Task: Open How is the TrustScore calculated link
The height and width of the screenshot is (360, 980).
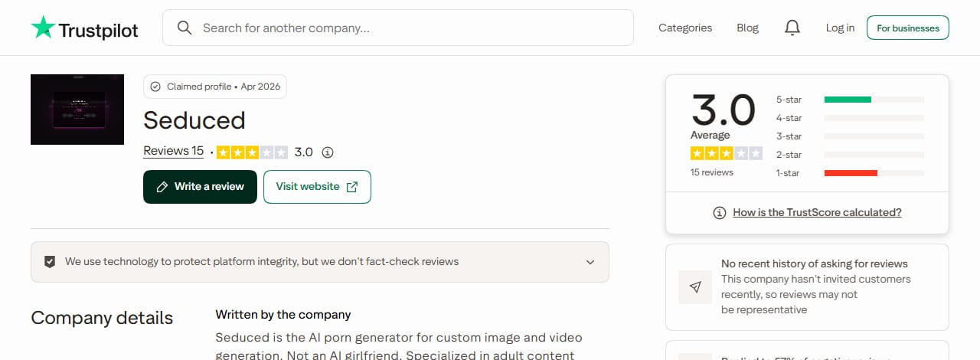Action: (817, 213)
